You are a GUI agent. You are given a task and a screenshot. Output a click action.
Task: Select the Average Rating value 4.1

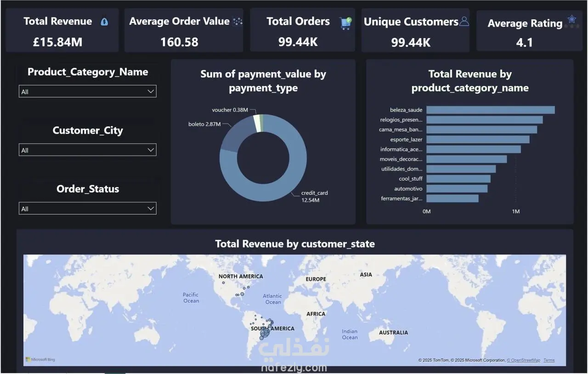[525, 43]
